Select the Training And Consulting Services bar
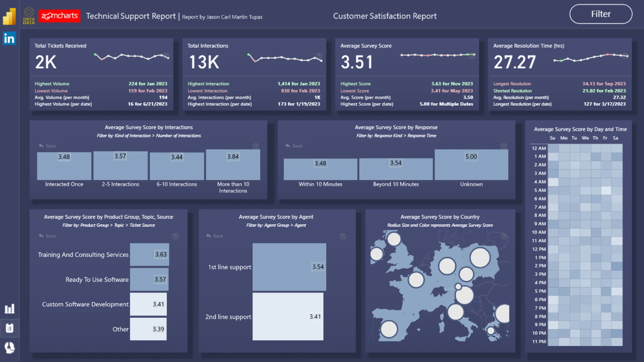The height and width of the screenshot is (362, 644). point(149,255)
